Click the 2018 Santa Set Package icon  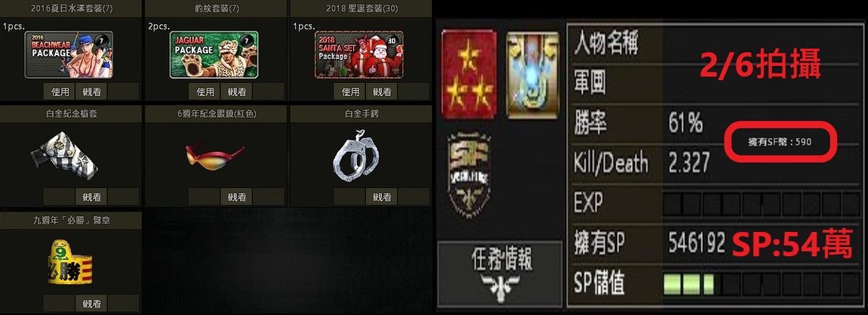(359, 54)
